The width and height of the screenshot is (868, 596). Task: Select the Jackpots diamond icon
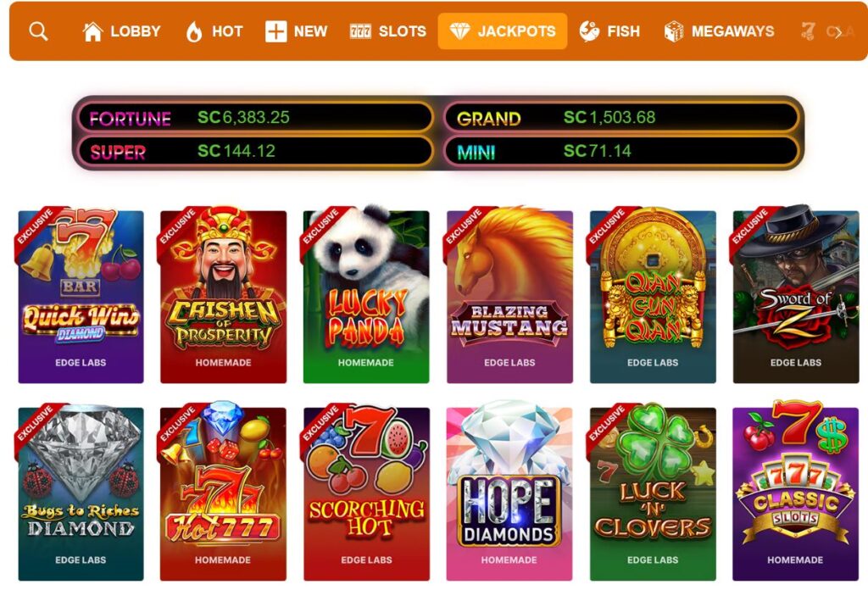click(x=459, y=31)
